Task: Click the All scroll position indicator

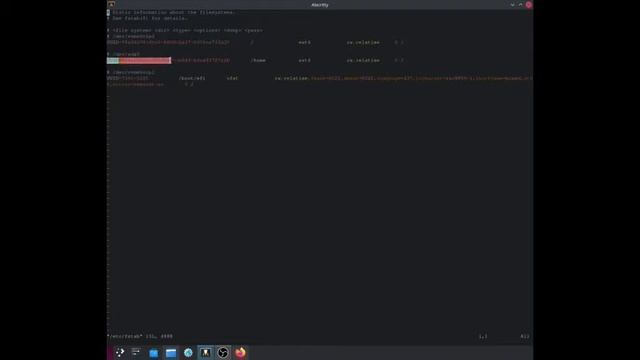Action: coord(525,336)
